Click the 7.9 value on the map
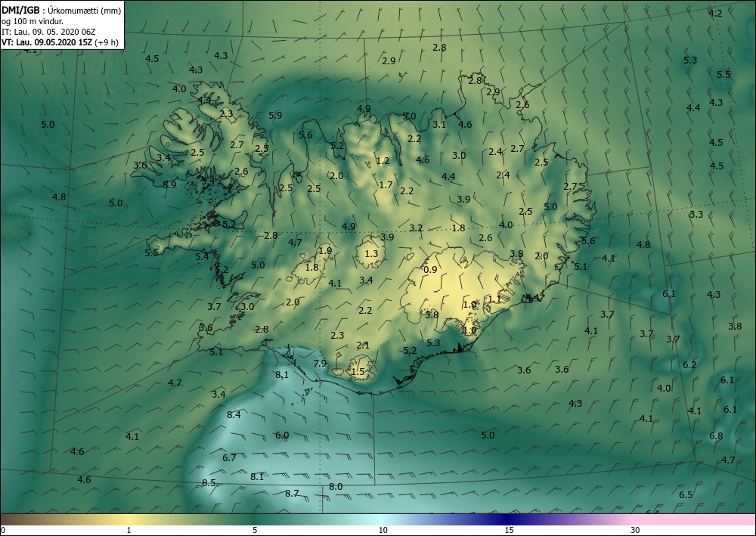Screen dimensions: 756x536 (x=320, y=364)
